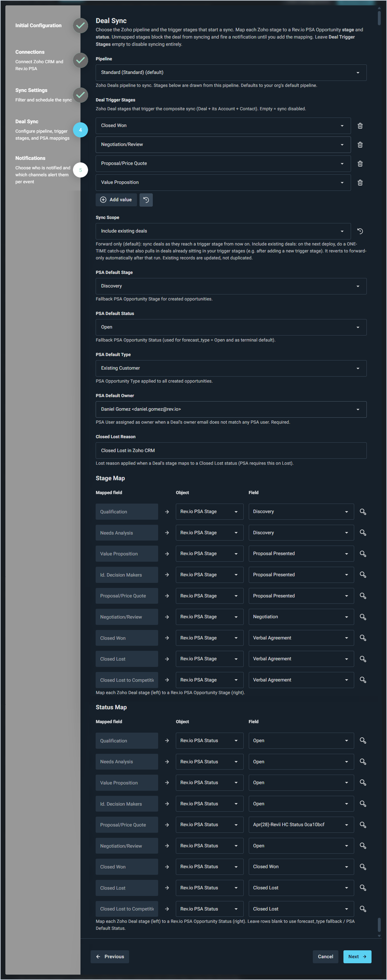The image size is (387, 980).
Task: Open Apr(28)-Revii HC Status field dropdown
Action: click(x=301, y=824)
